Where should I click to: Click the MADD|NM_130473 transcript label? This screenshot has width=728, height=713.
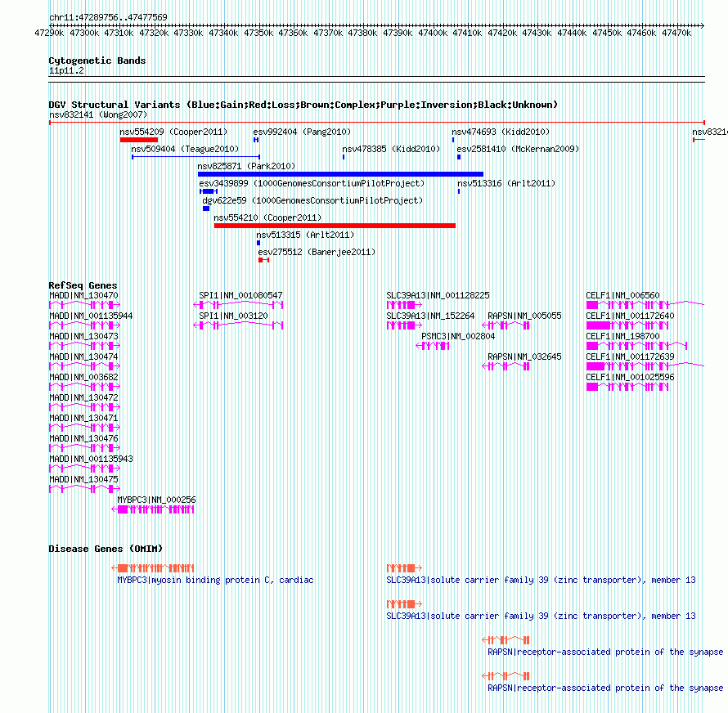click(x=83, y=336)
